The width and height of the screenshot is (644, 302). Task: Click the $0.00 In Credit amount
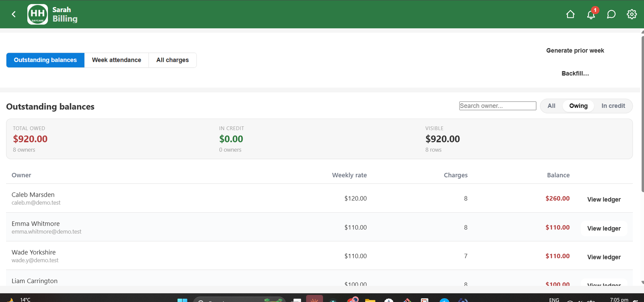[x=231, y=139]
